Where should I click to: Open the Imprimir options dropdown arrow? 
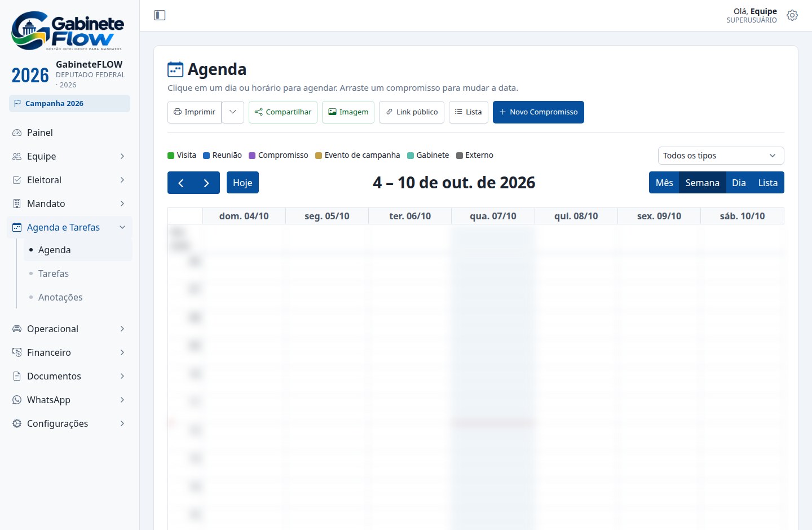tap(233, 112)
